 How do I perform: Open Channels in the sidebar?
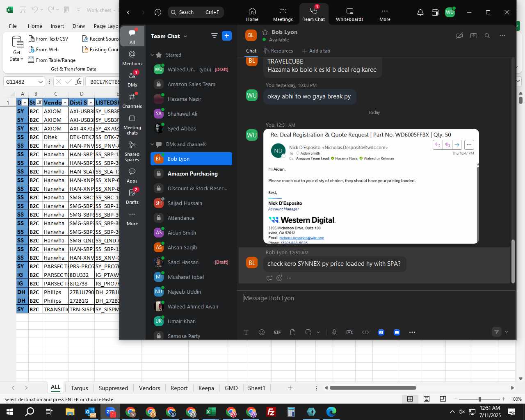[132, 100]
